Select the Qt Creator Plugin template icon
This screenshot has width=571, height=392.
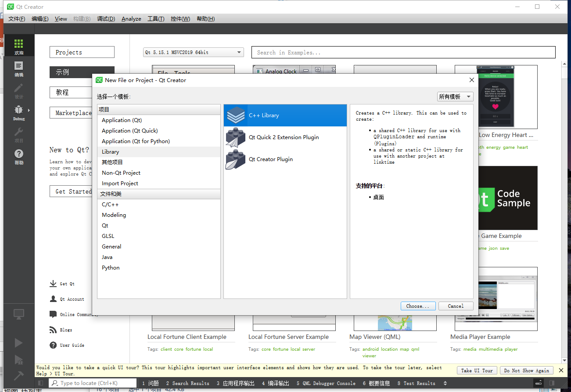coord(236,159)
